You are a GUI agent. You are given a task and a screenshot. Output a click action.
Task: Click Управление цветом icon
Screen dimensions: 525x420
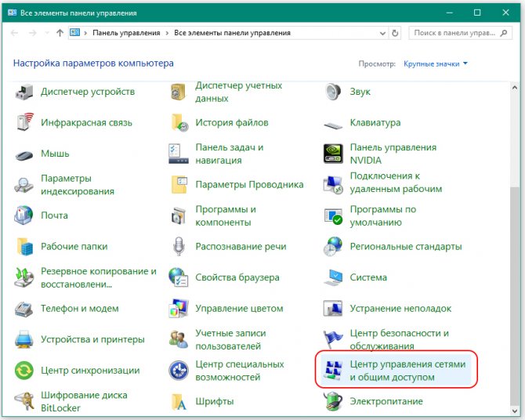coord(179,309)
